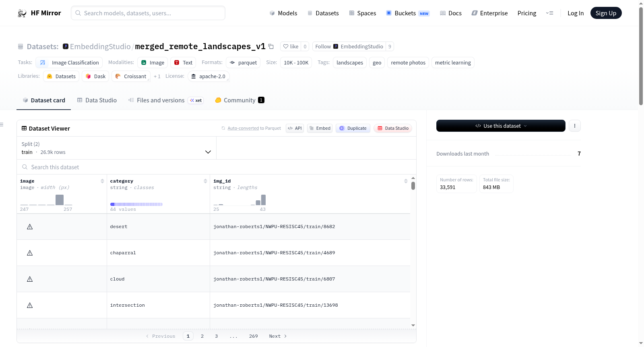Click warning icon in desert row
Viewport: 644px width, 347px height.
[x=30, y=227]
